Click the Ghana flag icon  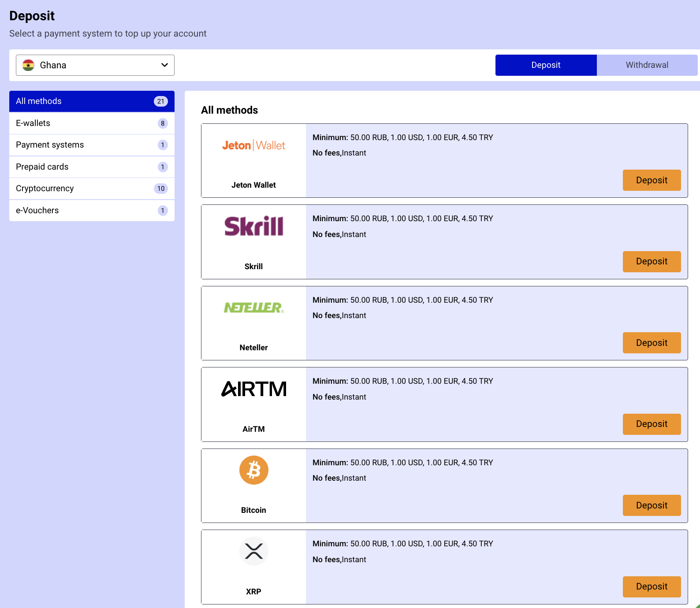(29, 65)
